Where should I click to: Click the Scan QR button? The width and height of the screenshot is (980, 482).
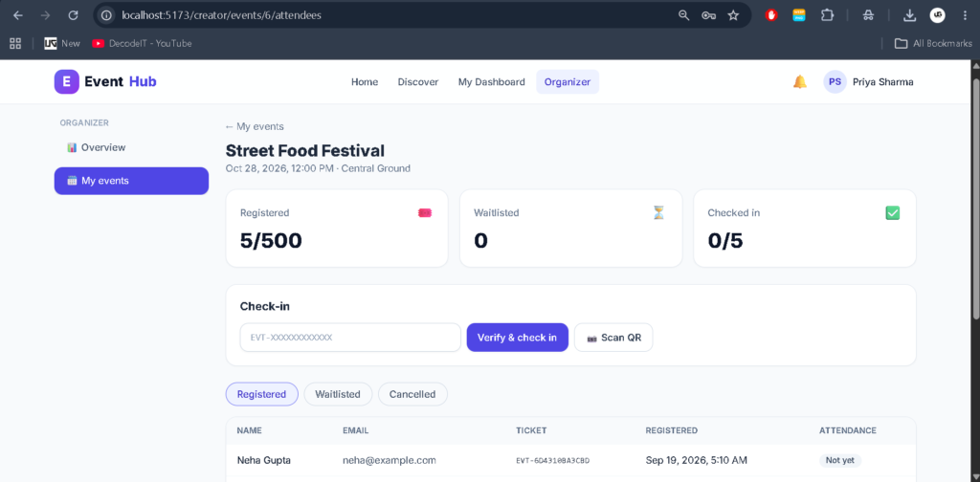click(x=613, y=338)
